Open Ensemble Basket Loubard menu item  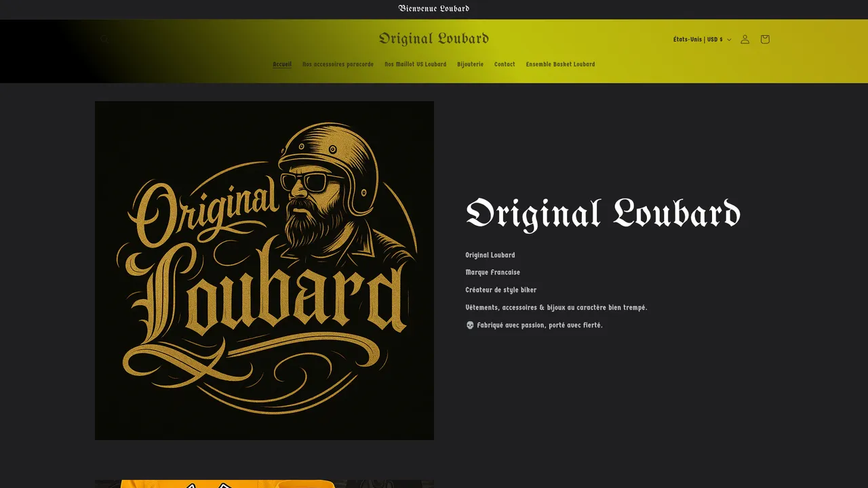(560, 64)
